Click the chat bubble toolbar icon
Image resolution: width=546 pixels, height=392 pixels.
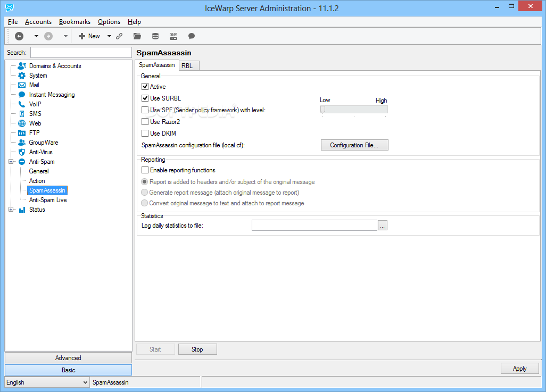[x=191, y=36]
